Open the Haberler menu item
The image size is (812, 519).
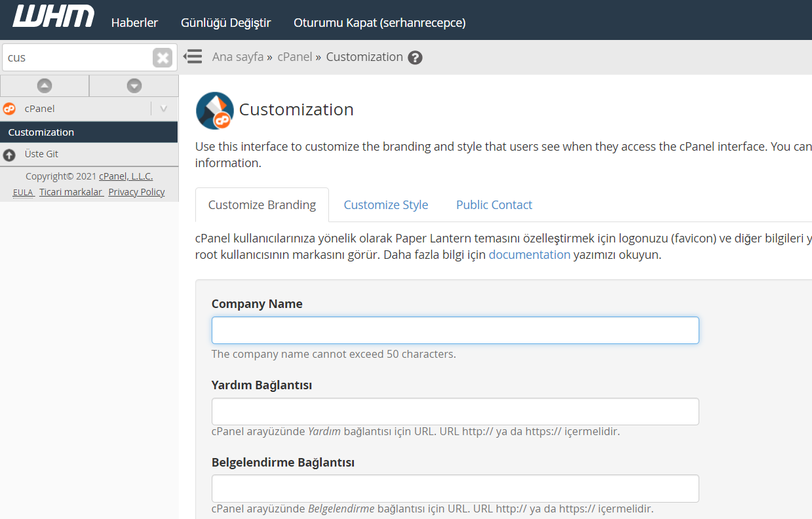click(x=134, y=22)
